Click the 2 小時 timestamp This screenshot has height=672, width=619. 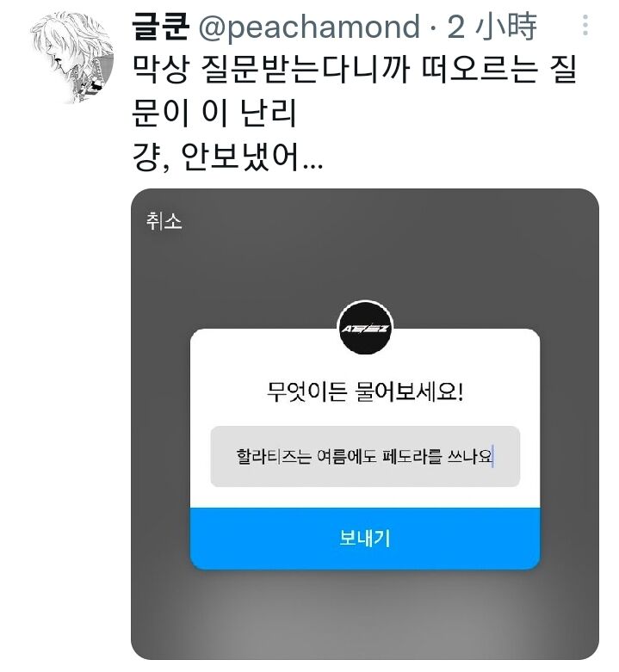[x=492, y=27]
